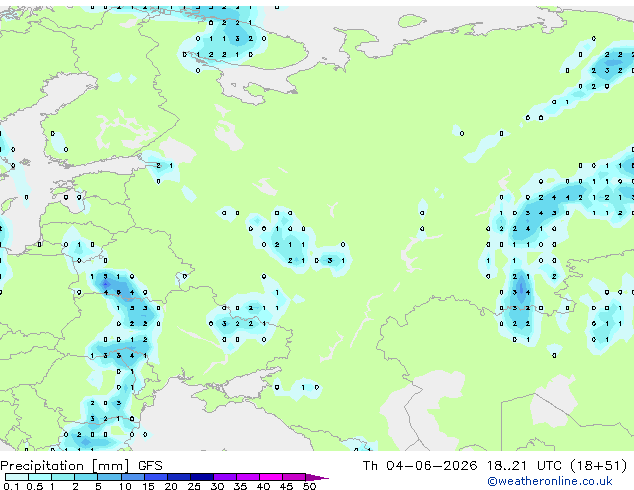Click the 15–20 mm legend color box
The width and height of the screenshot is (634, 490).
click(156, 477)
